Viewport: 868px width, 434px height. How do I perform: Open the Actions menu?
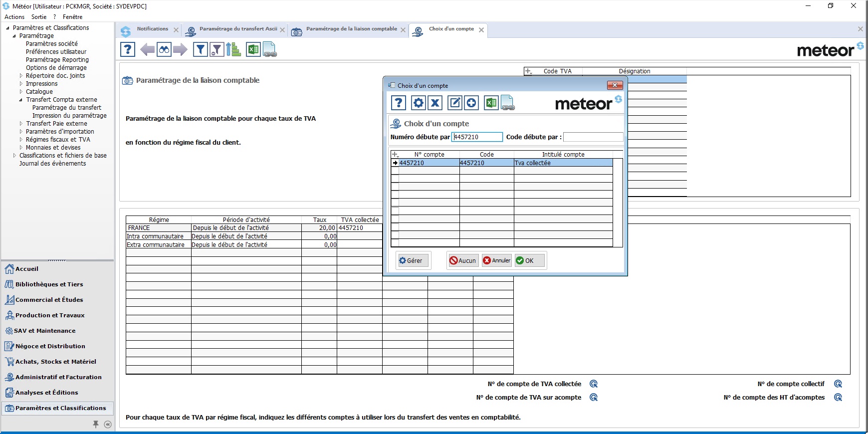tap(14, 17)
